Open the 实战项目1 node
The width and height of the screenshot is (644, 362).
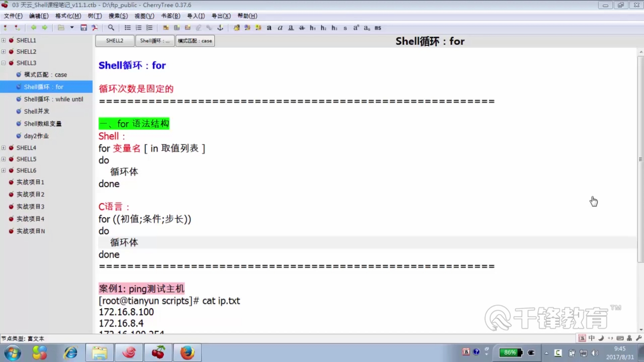[x=30, y=182]
